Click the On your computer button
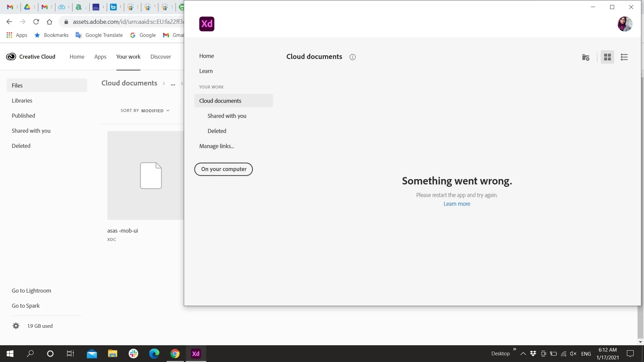The width and height of the screenshot is (644, 362). click(223, 169)
